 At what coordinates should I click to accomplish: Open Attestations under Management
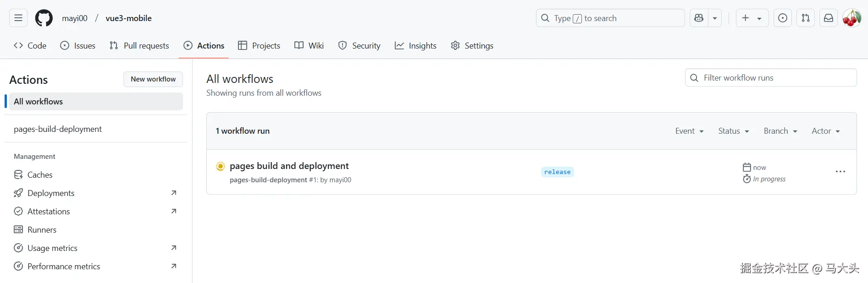[x=96, y=211]
